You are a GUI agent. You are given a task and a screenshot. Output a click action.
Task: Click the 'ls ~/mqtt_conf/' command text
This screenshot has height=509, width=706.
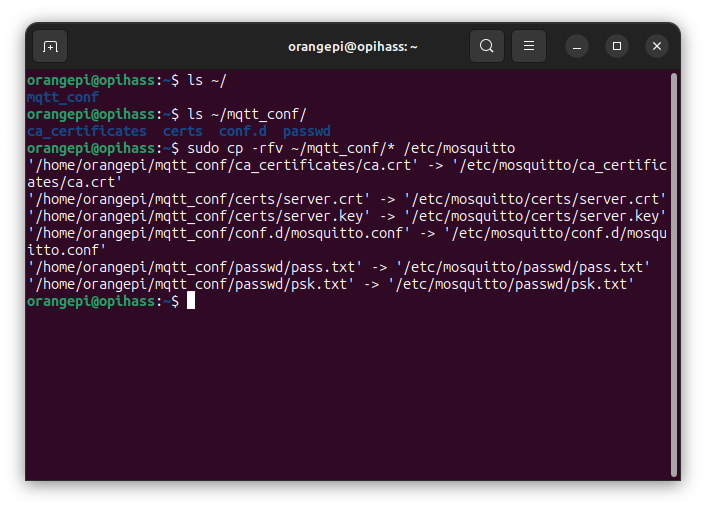coord(247,114)
